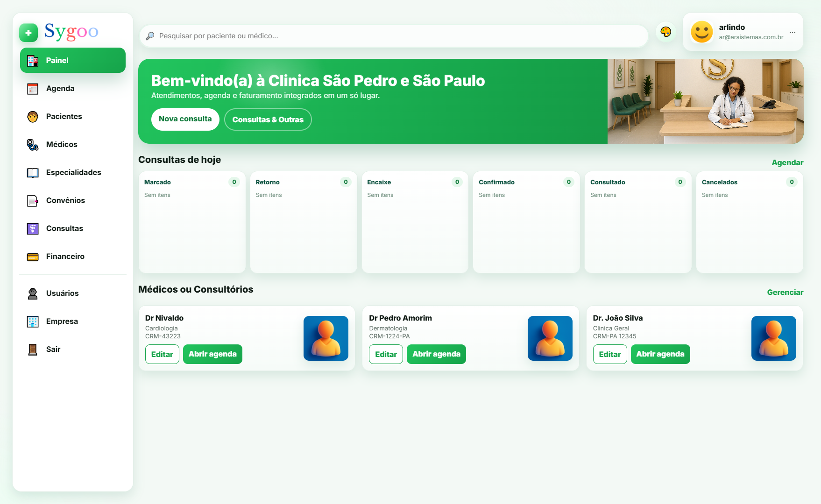Image resolution: width=821 pixels, height=504 pixels.
Task: Select the Pacientes face icon
Action: point(33,117)
